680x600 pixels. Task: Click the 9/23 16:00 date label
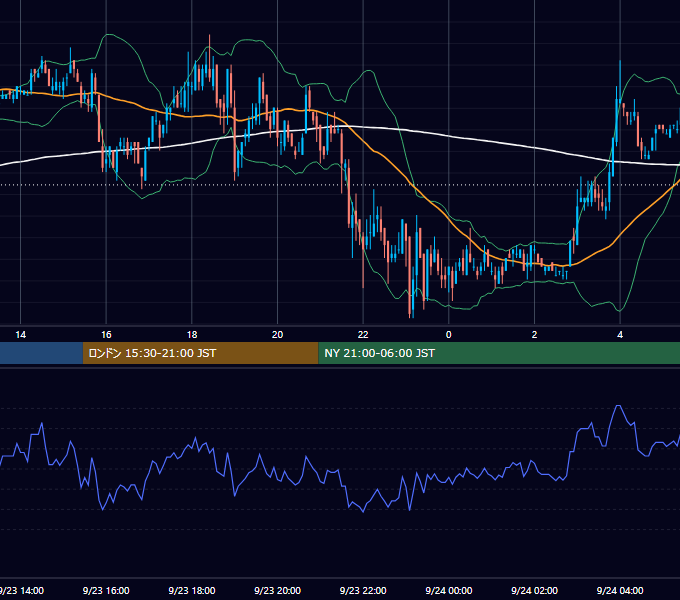point(106,590)
